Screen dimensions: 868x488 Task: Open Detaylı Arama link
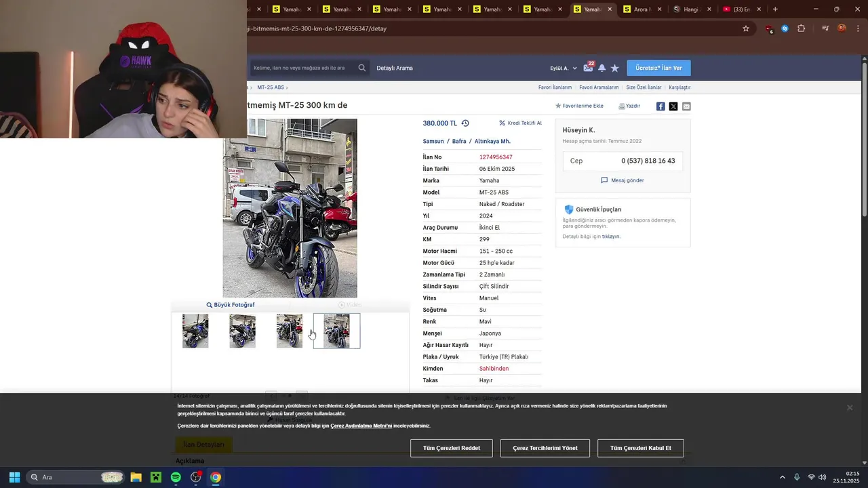(x=395, y=68)
